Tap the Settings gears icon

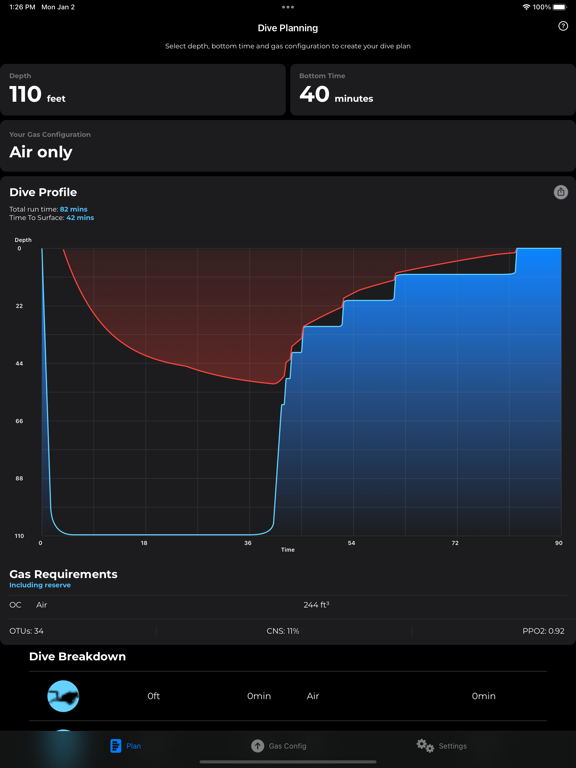(x=425, y=745)
